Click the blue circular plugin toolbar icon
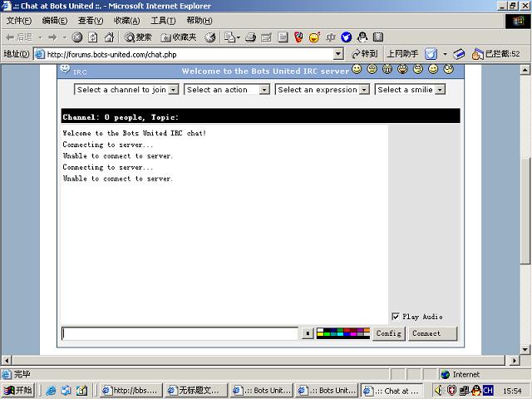The width and height of the screenshot is (532, 399). pyautogui.click(x=346, y=37)
